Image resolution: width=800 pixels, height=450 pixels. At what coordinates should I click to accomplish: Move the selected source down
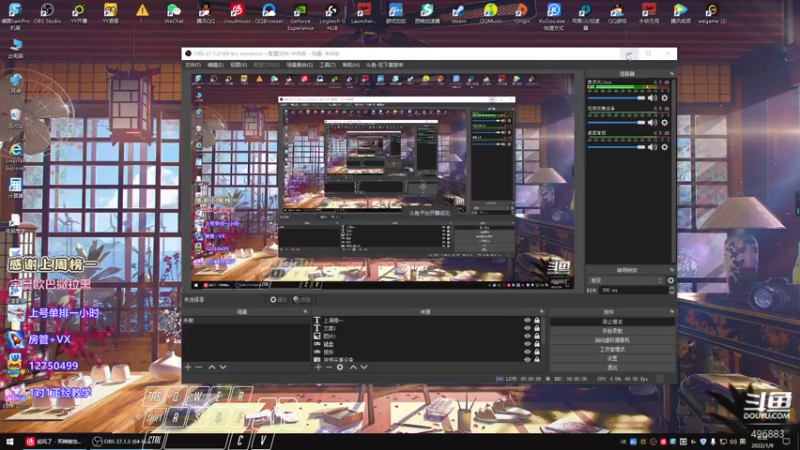tap(364, 367)
